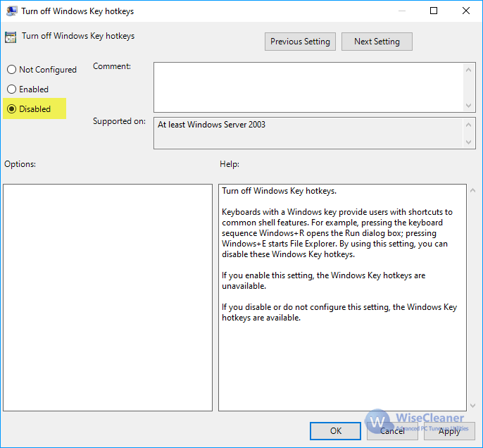Close the dialog with the X button

pos(466,11)
